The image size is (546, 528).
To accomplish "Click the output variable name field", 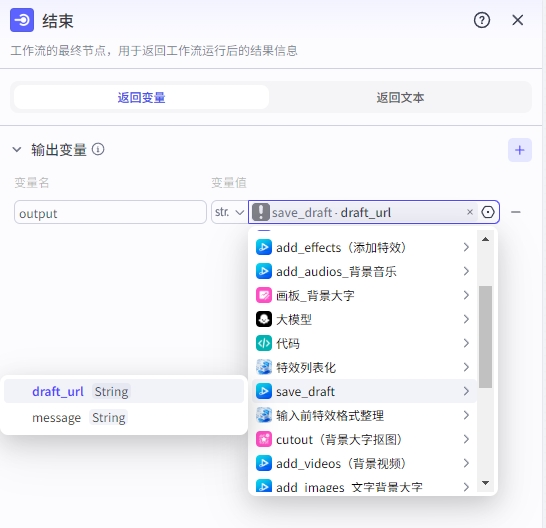I will (x=110, y=212).
